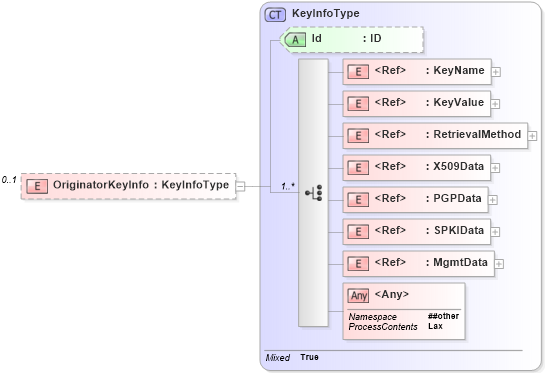Viewport: 545px width, 373px height.
Task: Click the Lax ProcessContents value
Action: [435, 326]
